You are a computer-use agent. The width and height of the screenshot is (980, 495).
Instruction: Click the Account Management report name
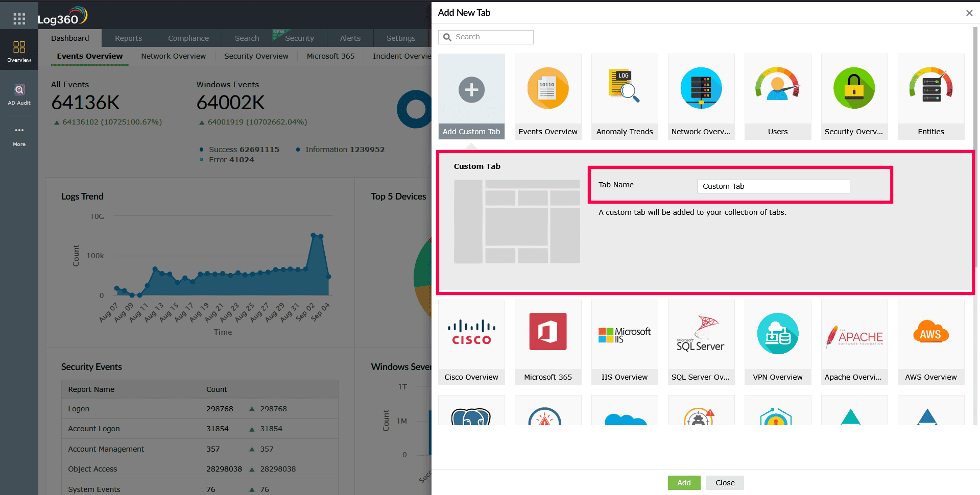[106, 449]
